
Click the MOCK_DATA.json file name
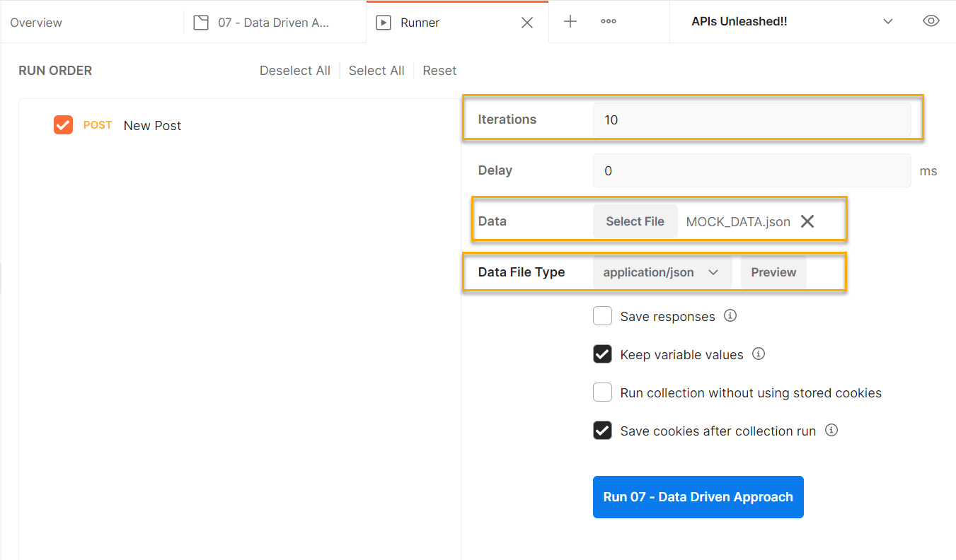click(738, 222)
